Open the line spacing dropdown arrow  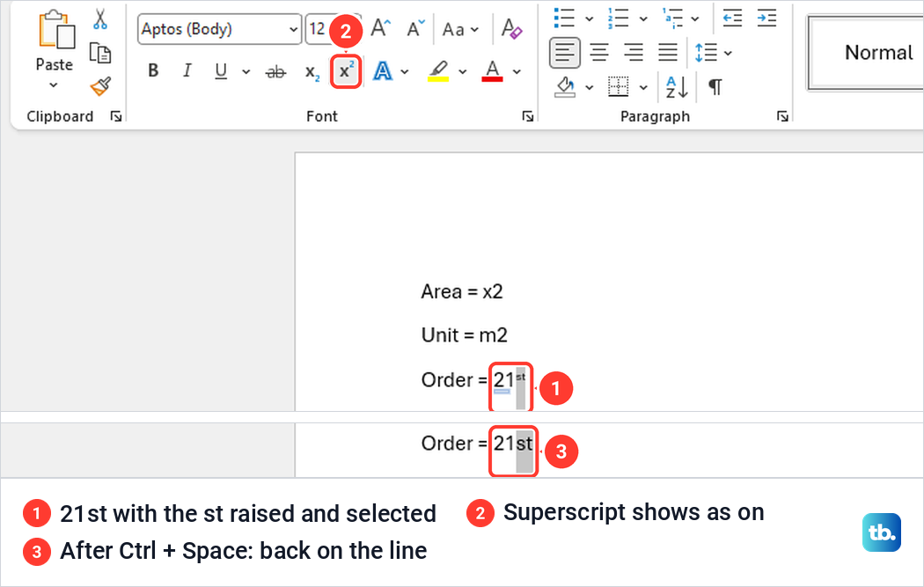(x=729, y=53)
